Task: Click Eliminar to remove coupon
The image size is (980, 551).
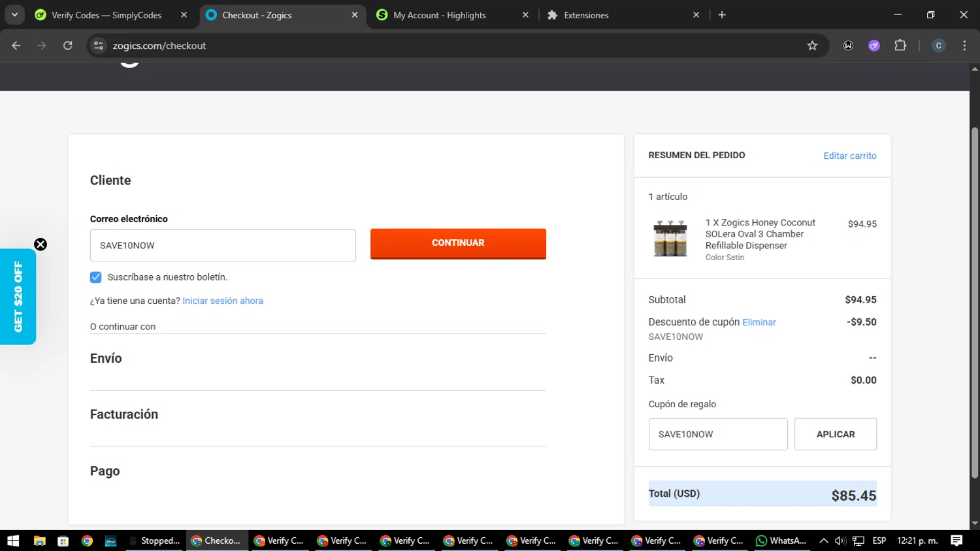Action: coord(759,322)
